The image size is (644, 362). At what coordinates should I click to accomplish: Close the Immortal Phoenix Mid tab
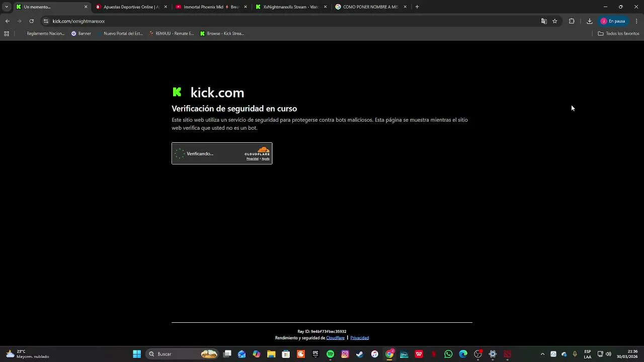click(246, 7)
